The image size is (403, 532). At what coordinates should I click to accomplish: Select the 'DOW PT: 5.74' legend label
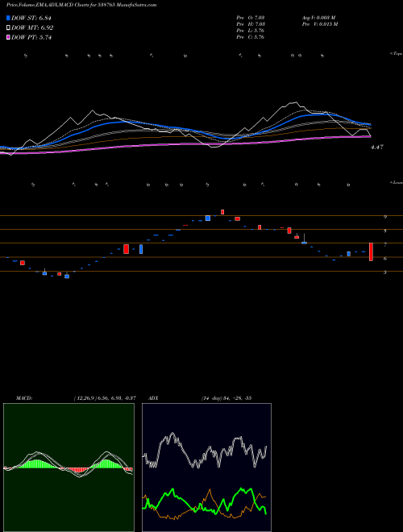pos(31,38)
